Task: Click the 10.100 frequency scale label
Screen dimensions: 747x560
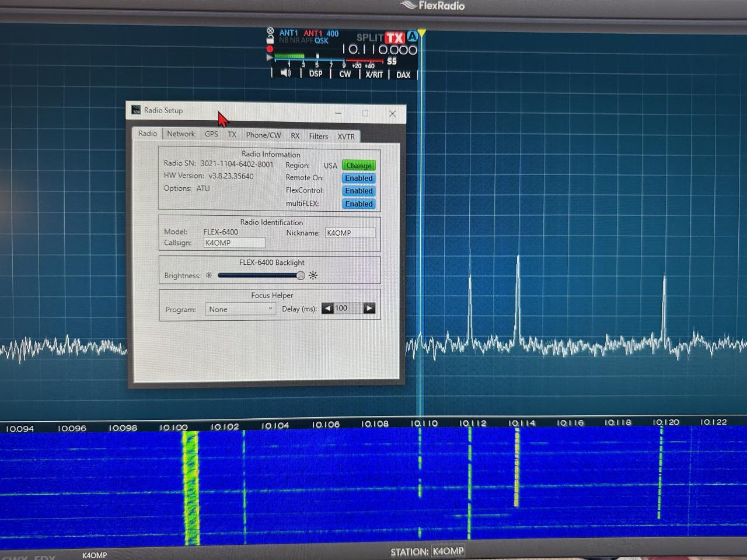Action: (173, 428)
